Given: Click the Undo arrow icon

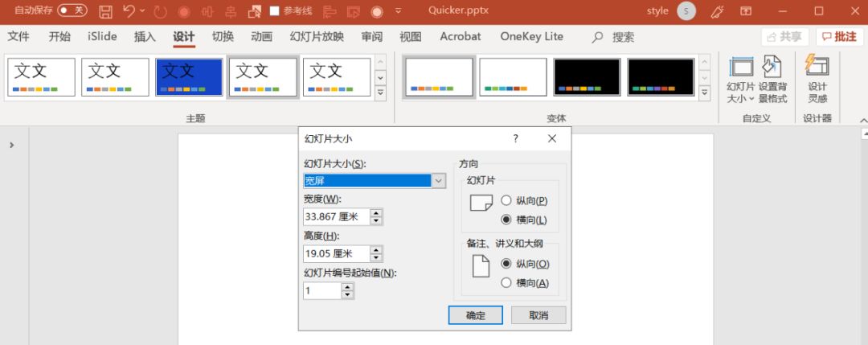Looking at the screenshot, I should (x=129, y=10).
